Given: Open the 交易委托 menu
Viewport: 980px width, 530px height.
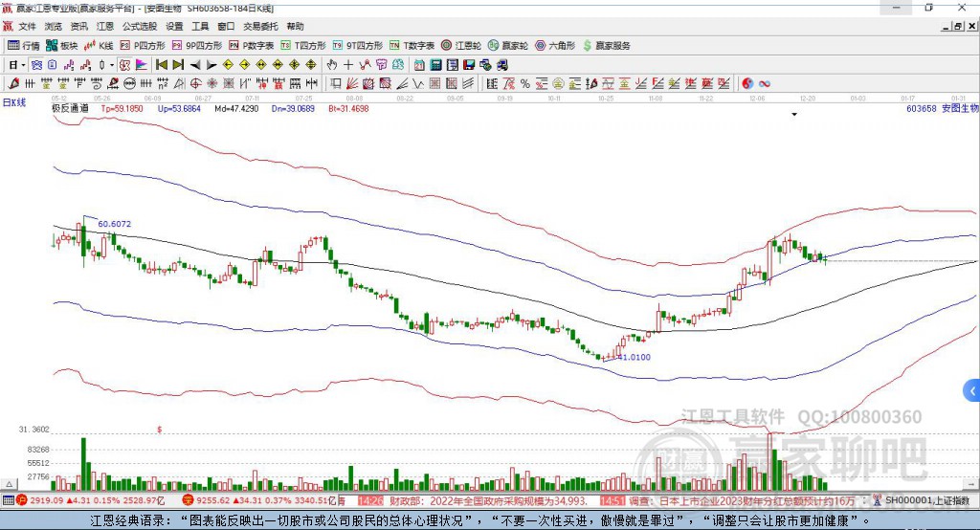Looking at the screenshot, I should (x=260, y=26).
